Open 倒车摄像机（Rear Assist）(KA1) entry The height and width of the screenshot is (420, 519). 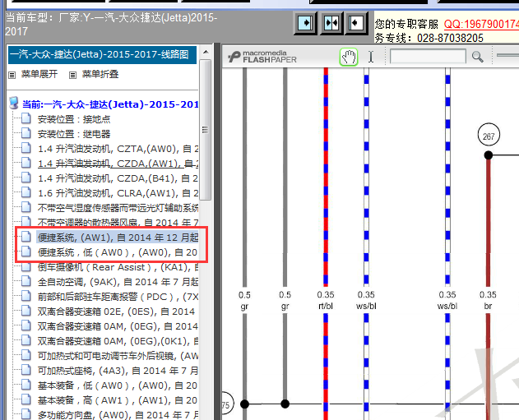coord(118,267)
